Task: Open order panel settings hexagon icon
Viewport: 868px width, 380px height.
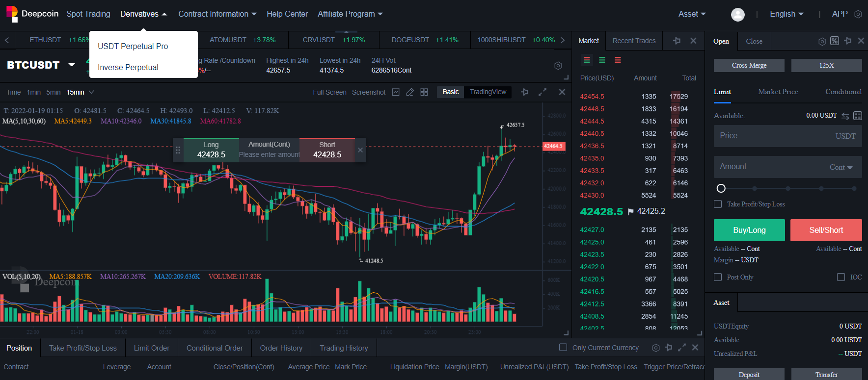Action: point(822,41)
